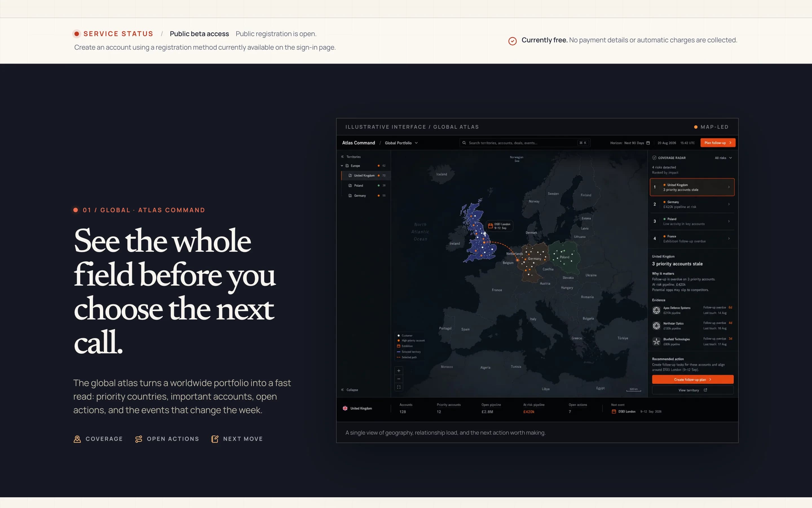Expand the France risk row chevron
Image resolution: width=812 pixels, height=508 pixels.
(729, 238)
